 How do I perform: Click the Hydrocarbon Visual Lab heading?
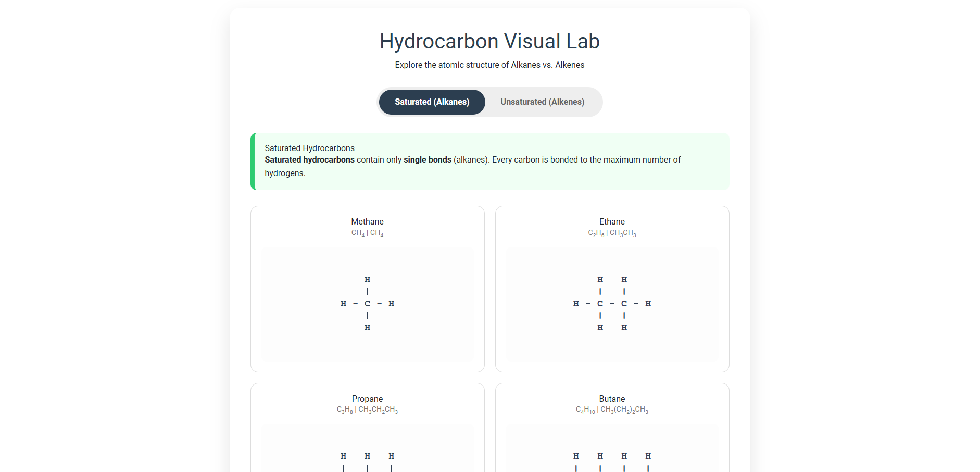click(489, 41)
